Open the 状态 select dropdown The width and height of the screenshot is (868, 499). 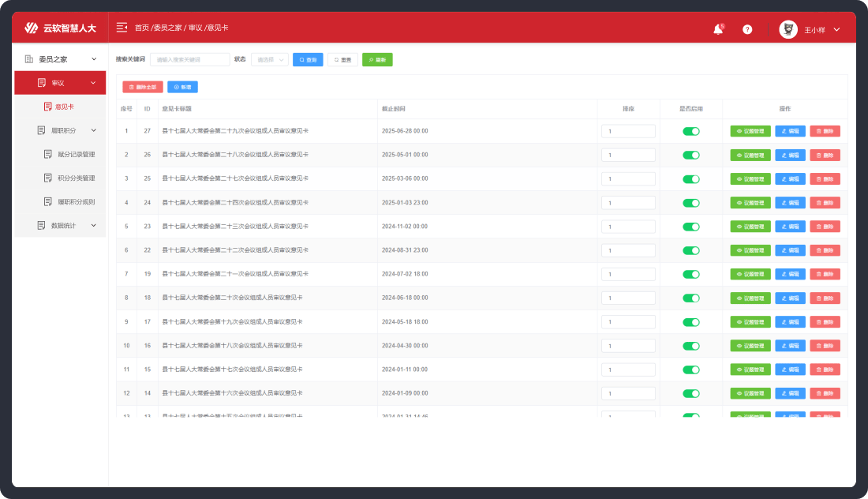[x=269, y=59]
